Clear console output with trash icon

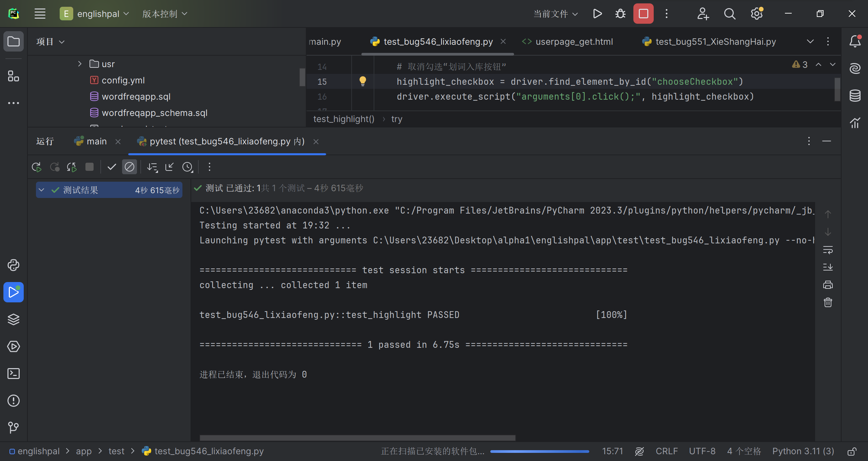tap(828, 302)
